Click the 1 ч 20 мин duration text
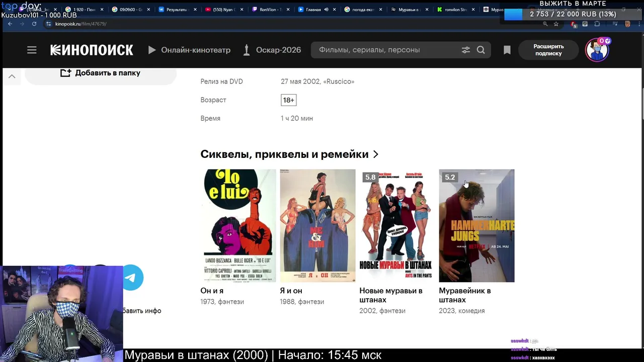 [297, 118]
